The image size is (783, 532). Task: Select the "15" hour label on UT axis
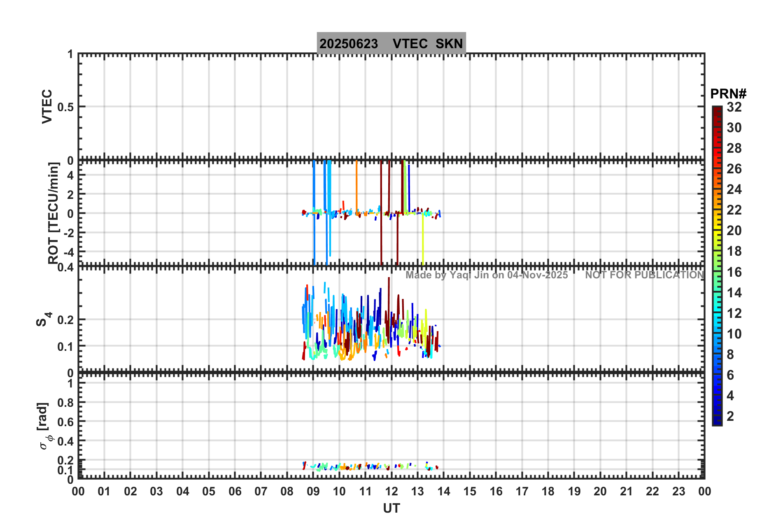coord(470,491)
